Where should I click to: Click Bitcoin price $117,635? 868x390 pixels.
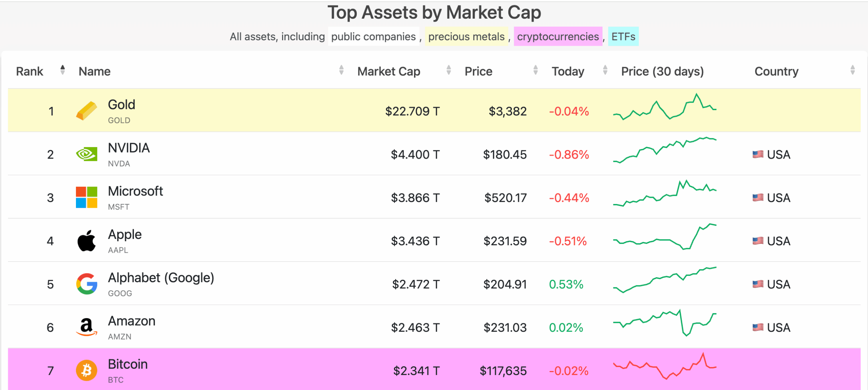point(503,371)
